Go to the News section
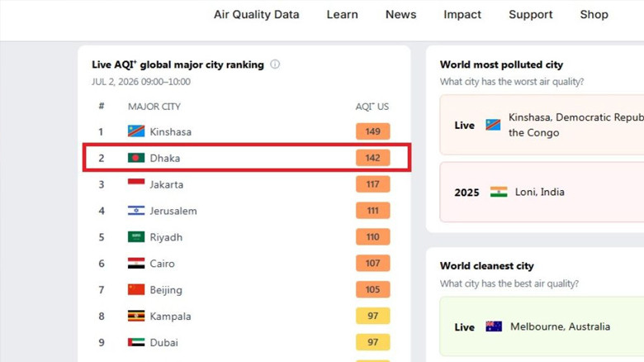Screen dimensions: 644x362 [x=401, y=14]
